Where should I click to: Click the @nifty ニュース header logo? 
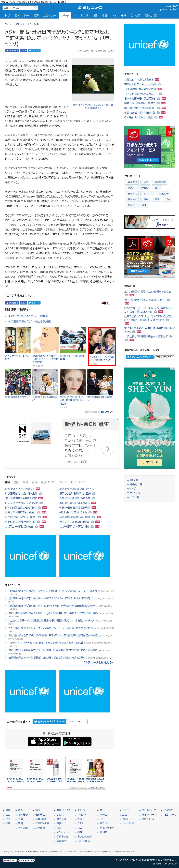[89, 8]
